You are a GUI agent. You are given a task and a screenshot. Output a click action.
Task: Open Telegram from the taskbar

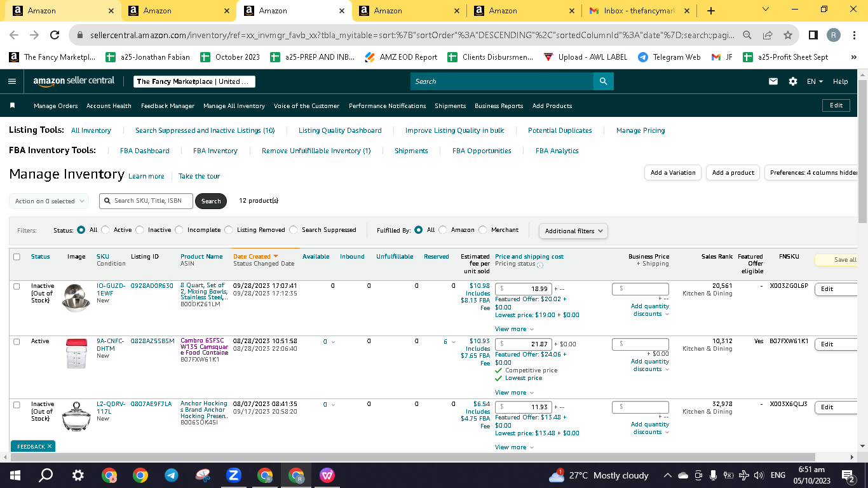pos(172,475)
